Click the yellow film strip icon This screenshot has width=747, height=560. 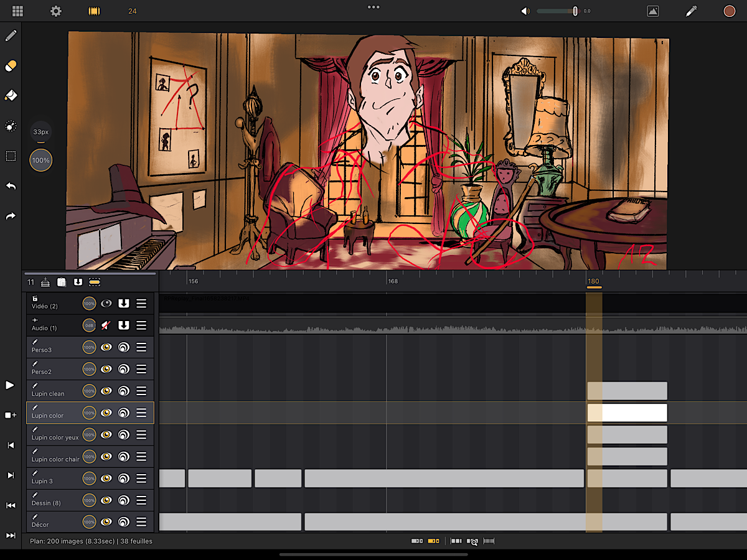point(94,11)
